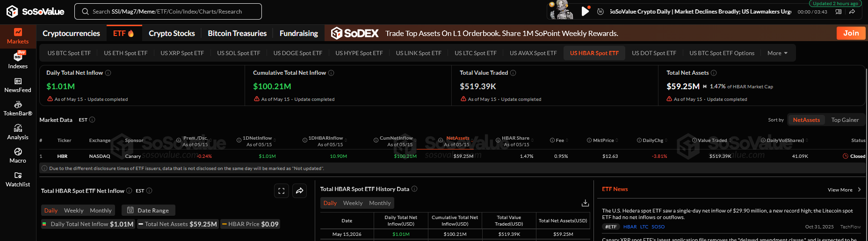Show info for Daily Total Net Inflow
The width and height of the screenshot is (868, 241).
click(x=108, y=73)
